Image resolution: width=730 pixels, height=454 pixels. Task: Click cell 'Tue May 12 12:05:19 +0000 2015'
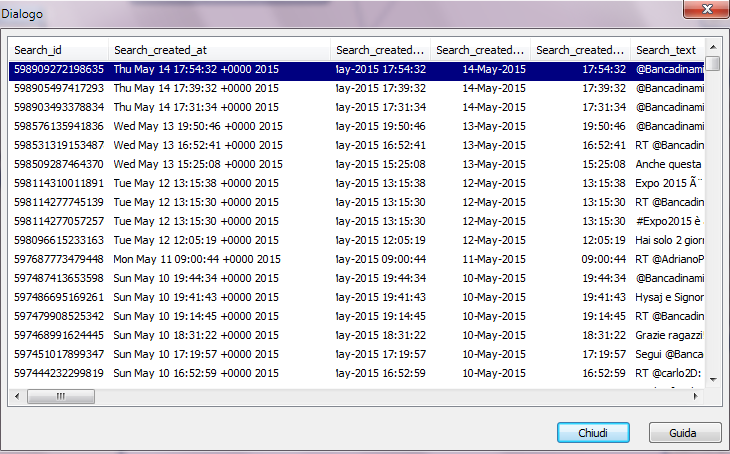point(196,240)
